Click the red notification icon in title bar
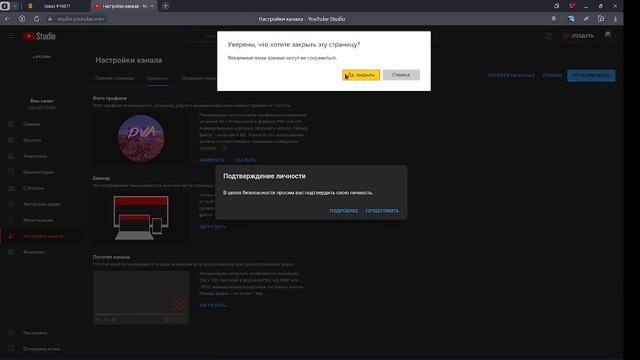The width and height of the screenshot is (640, 360). click(x=572, y=6)
